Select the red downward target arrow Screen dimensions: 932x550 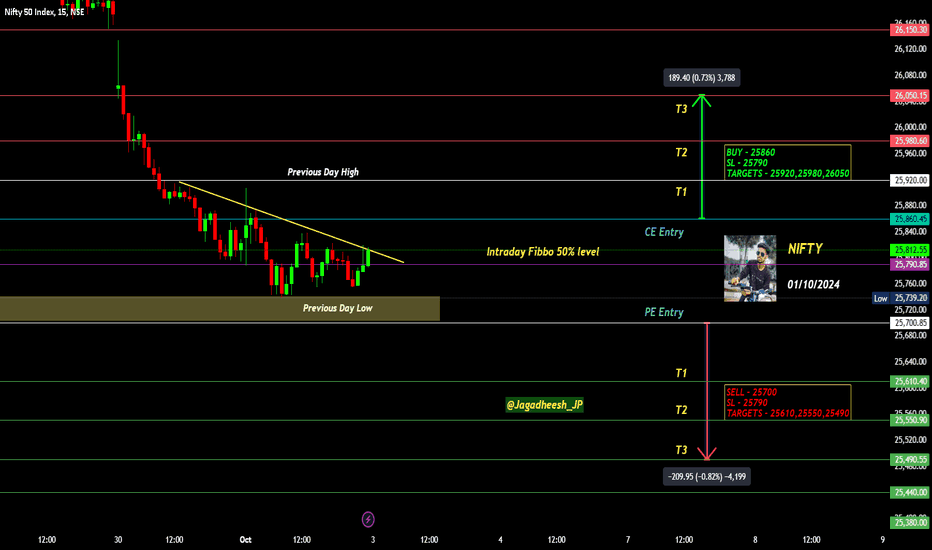pos(707,392)
